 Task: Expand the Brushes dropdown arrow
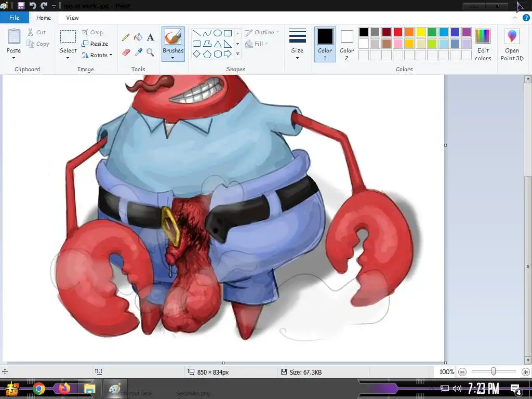(173, 58)
